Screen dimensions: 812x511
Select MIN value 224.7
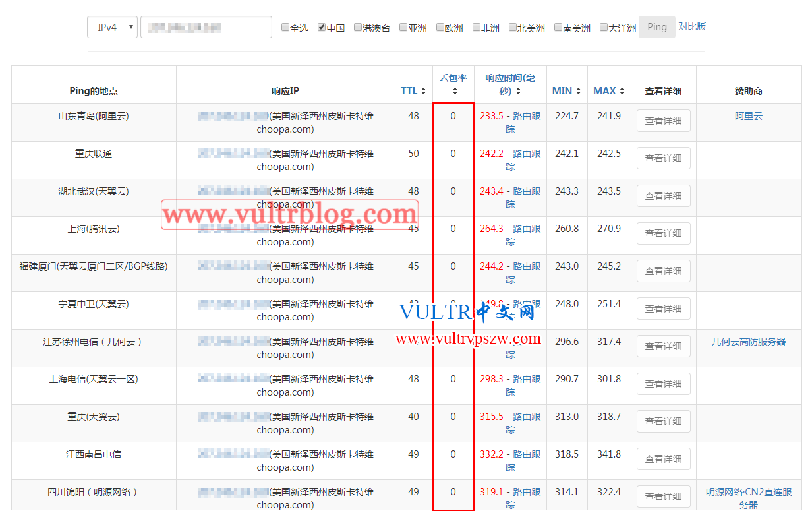click(567, 116)
